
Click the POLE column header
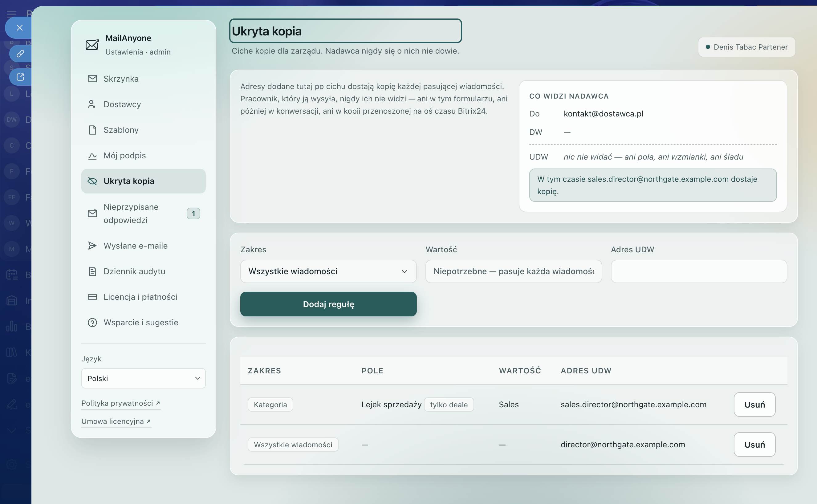click(x=372, y=371)
